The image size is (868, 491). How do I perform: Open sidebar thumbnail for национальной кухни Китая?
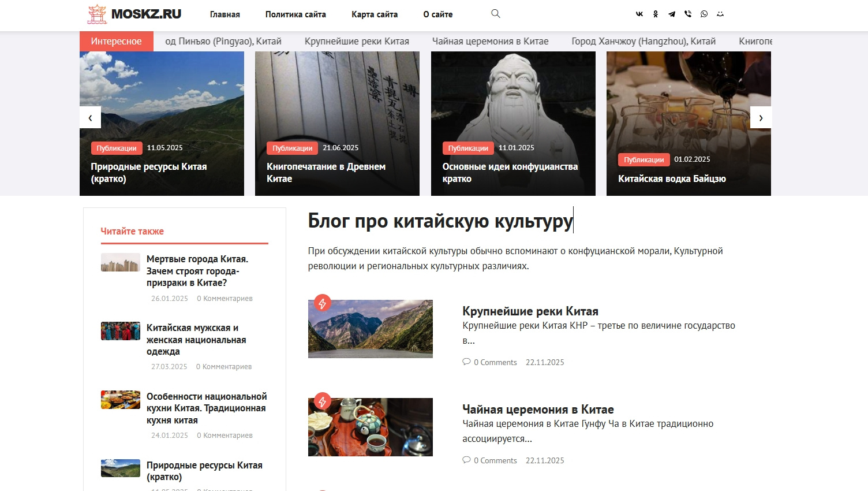coord(121,400)
